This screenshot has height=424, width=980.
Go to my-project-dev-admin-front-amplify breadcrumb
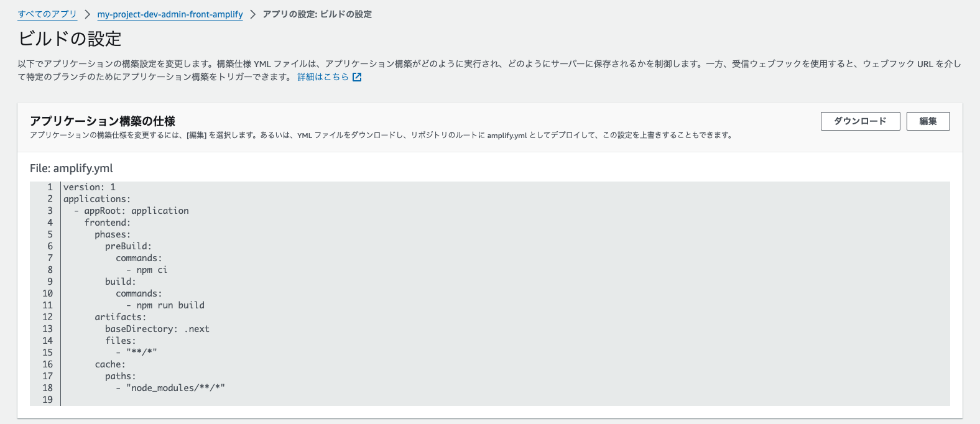(170, 14)
